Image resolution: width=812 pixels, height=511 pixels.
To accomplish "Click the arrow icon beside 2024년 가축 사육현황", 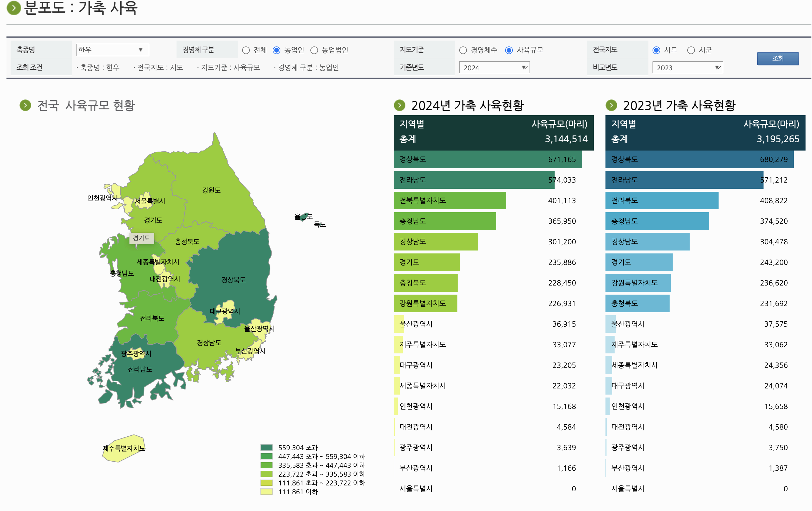I will [400, 105].
